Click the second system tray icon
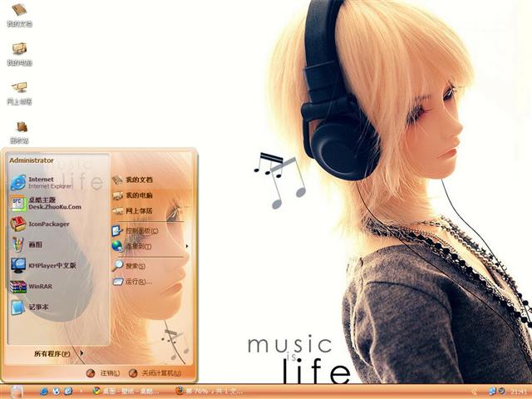Viewport: 532px width, 399px height. 501,392
